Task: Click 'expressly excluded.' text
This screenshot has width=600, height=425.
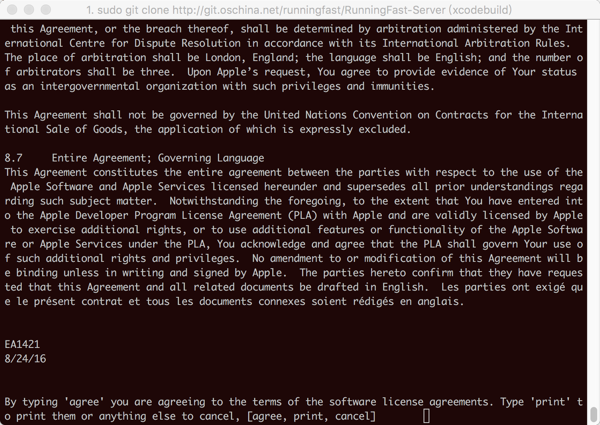Action: 355,129
